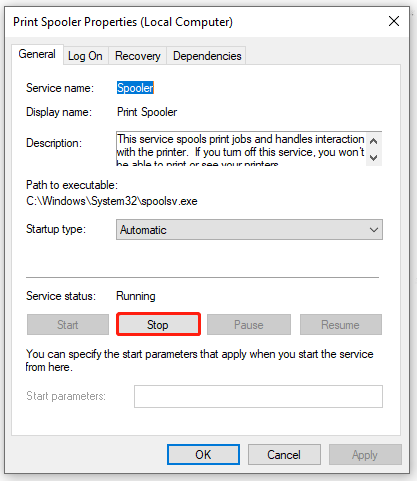Switch to the Recovery tab
Screen dimensions: 417x481
tap(138, 56)
